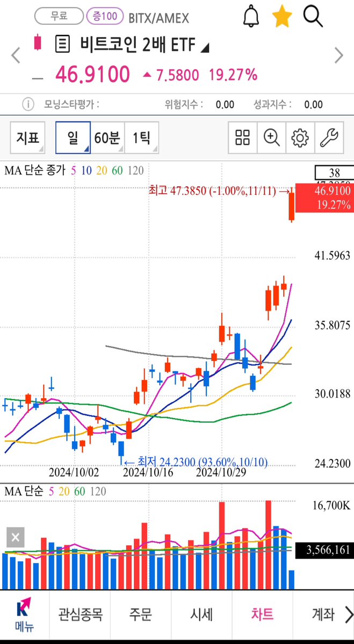Image resolution: width=354 pixels, height=644 pixels.
Task: Switch to the 주문 order tab
Action: coord(141,615)
